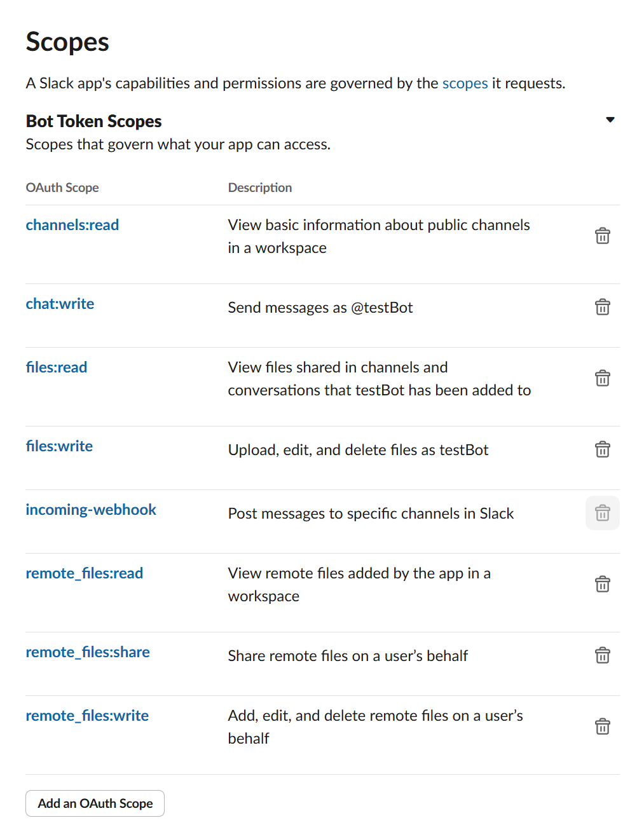Click trash icon beside incoming-webhook
The height and width of the screenshot is (832, 644).
point(602,513)
